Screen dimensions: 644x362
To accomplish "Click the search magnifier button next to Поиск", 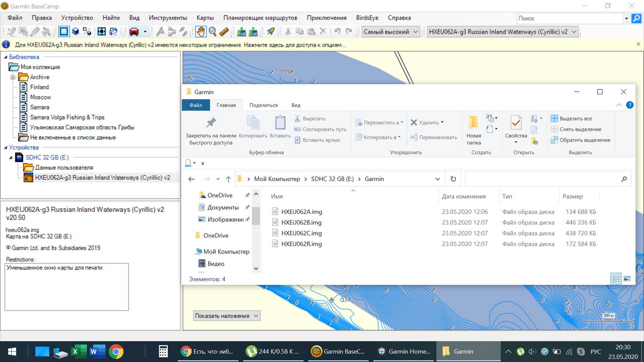I will point(636,18).
